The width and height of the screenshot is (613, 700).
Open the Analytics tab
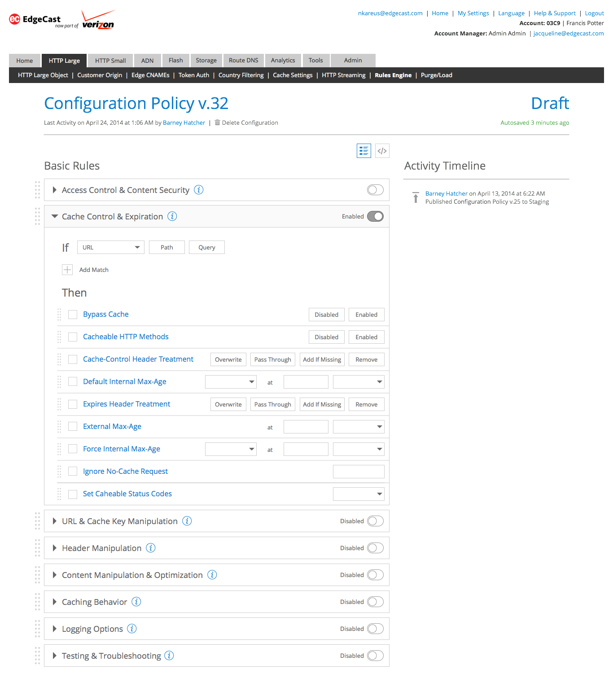click(283, 61)
